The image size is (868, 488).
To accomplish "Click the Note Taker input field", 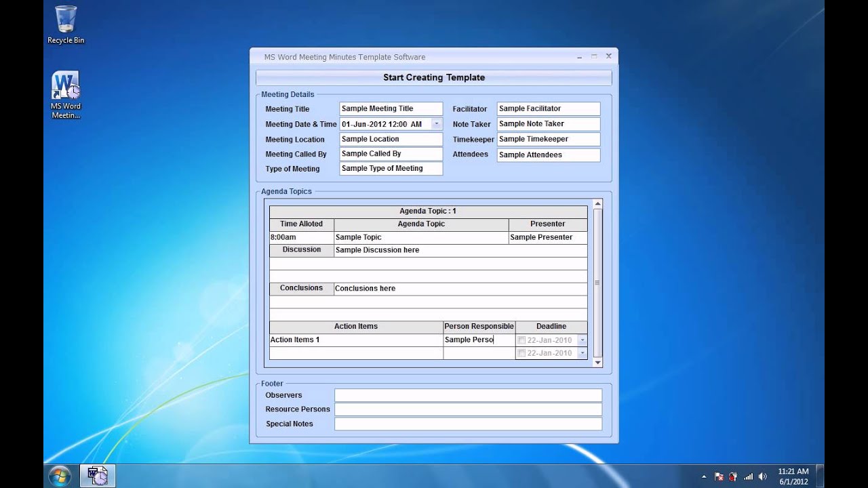I will tap(549, 124).
